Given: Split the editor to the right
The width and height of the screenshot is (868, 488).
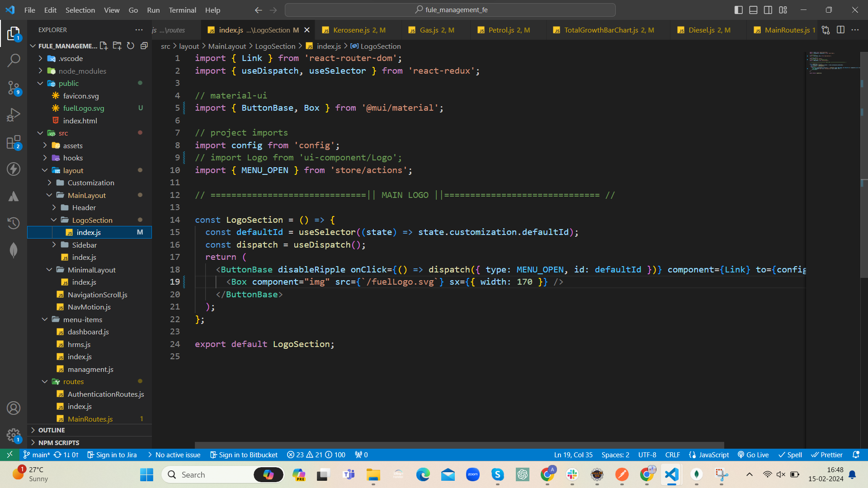Looking at the screenshot, I should coord(840,30).
